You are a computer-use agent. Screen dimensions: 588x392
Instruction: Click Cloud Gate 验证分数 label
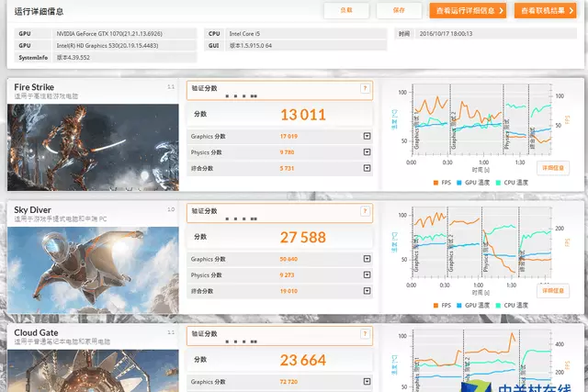coord(204,333)
